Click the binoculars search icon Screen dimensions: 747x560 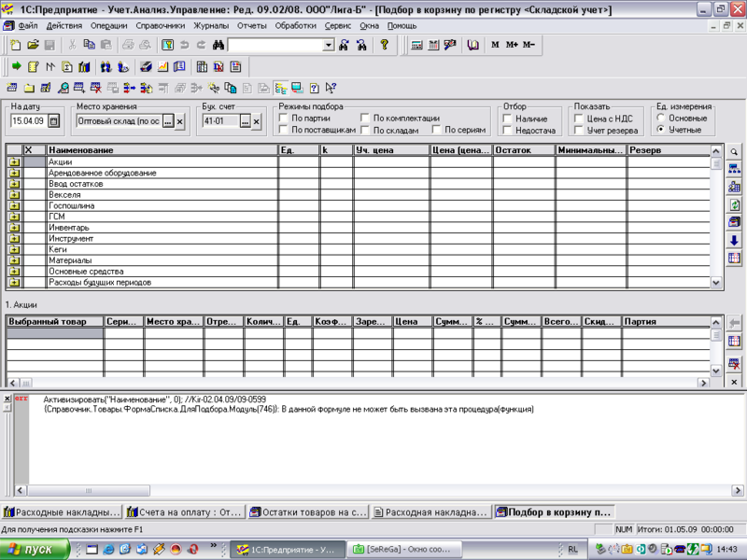(x=218, y=45)
